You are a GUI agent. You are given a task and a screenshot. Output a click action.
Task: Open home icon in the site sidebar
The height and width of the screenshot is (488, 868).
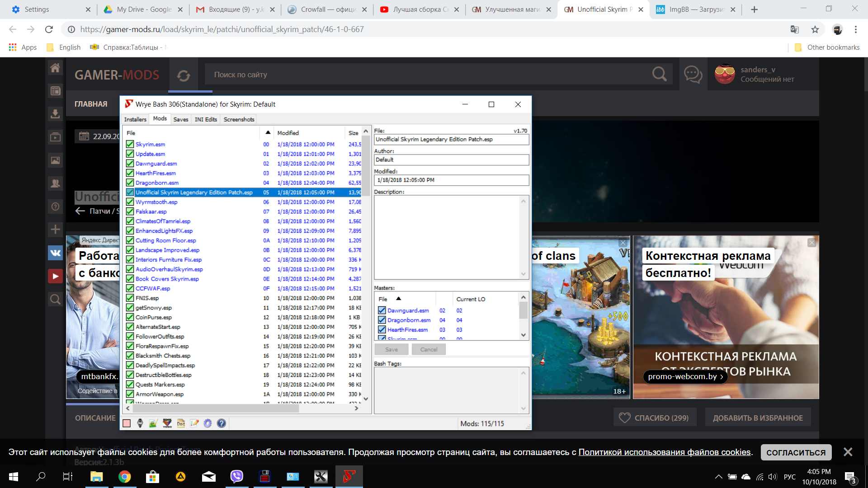click(55, 68)
